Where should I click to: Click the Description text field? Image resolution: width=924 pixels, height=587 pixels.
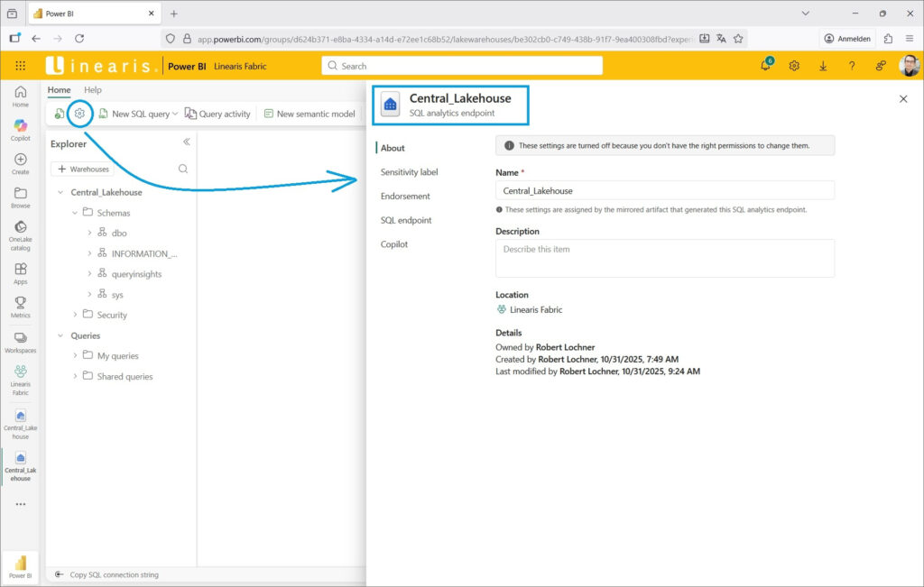pos(664,258)
